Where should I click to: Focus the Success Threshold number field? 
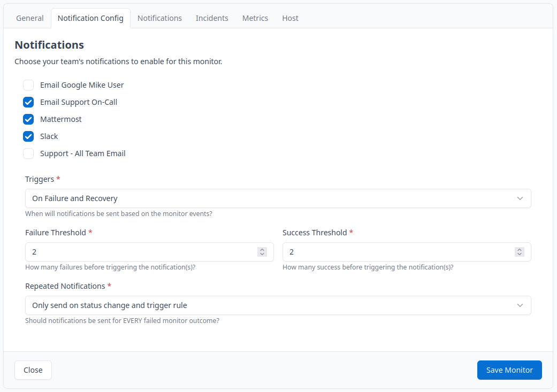coord(396,252)
